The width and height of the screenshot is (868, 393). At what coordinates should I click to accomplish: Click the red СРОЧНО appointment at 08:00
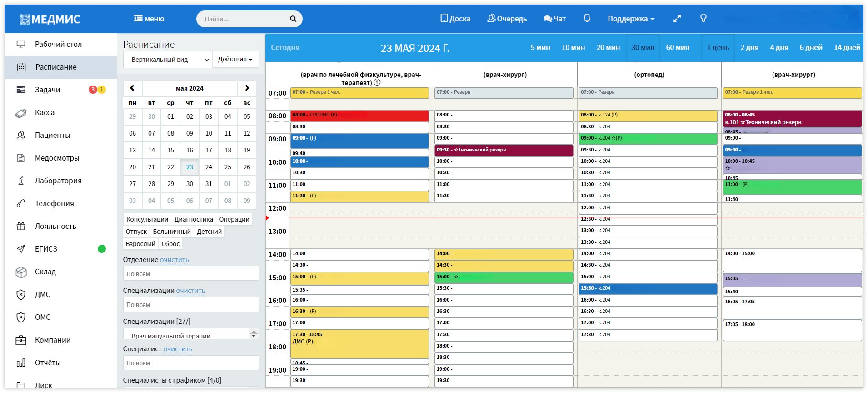coord(359,116)
